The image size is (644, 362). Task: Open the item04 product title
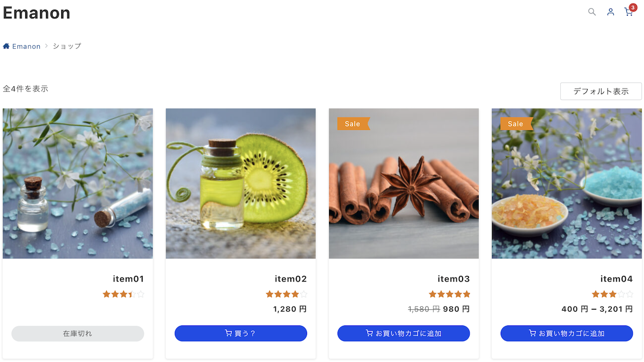[617, 279]
